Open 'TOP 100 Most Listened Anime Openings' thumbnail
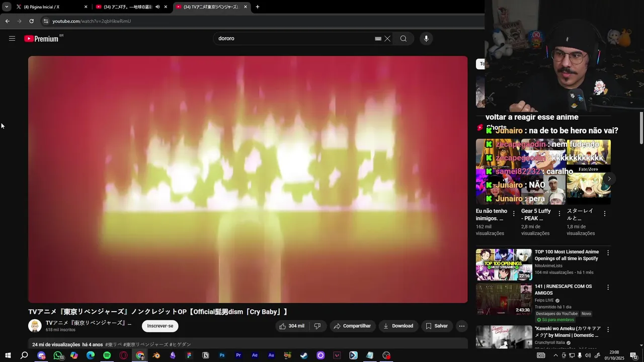Image resolution: width=644 pixels, height=362 pixels. tap(504, 264)
